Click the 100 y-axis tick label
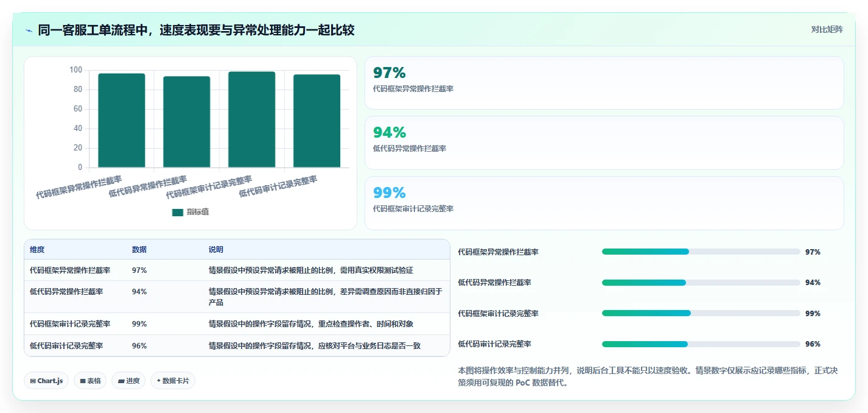 75,70
